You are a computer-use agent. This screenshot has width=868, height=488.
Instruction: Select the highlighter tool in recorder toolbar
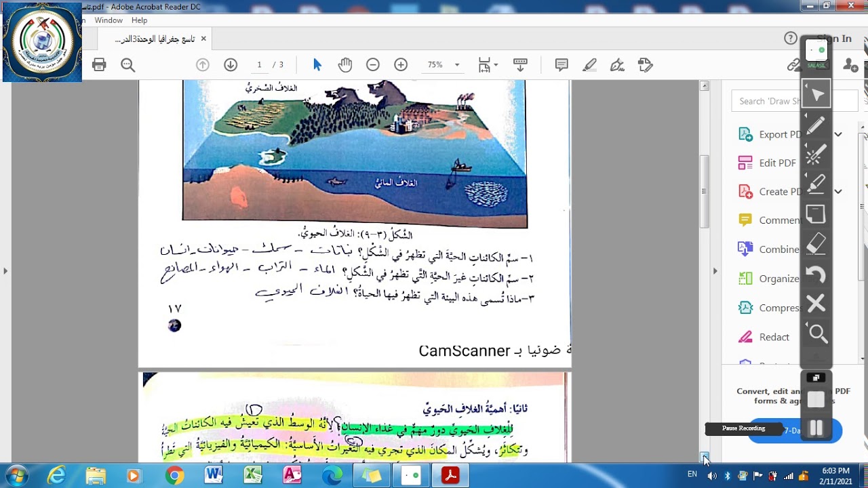(816, 184)
